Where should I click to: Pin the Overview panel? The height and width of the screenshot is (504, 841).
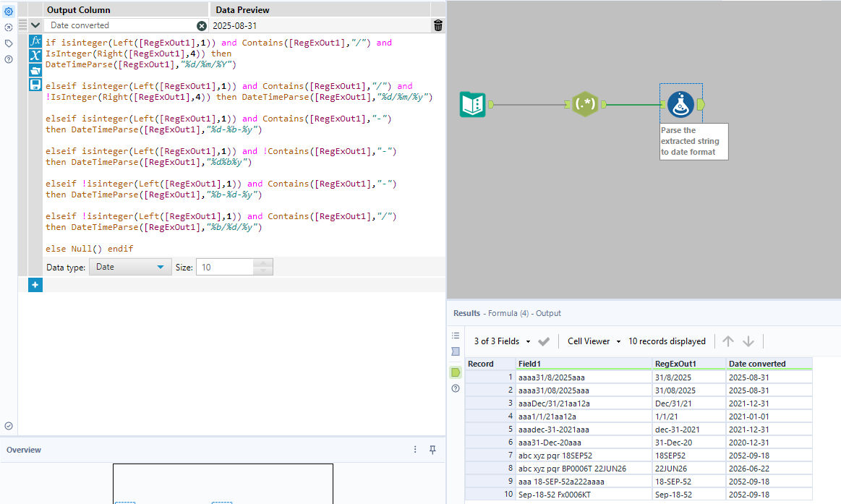[x=432, y=450]
